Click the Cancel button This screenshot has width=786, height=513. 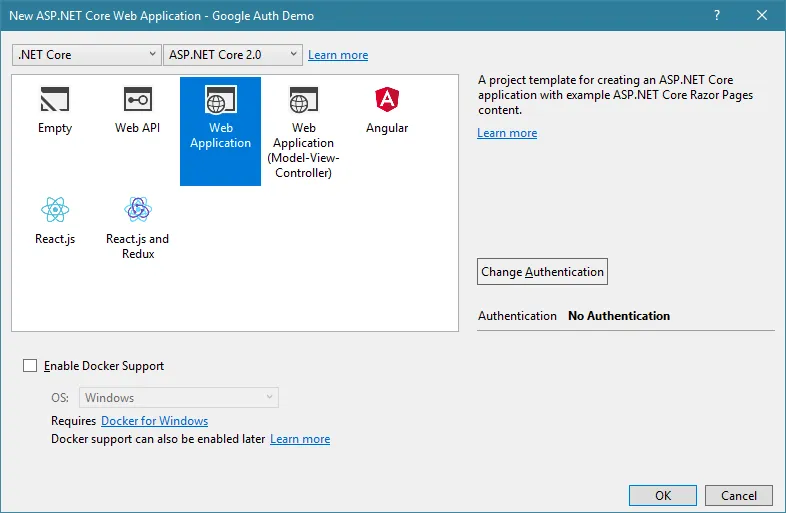739,495
